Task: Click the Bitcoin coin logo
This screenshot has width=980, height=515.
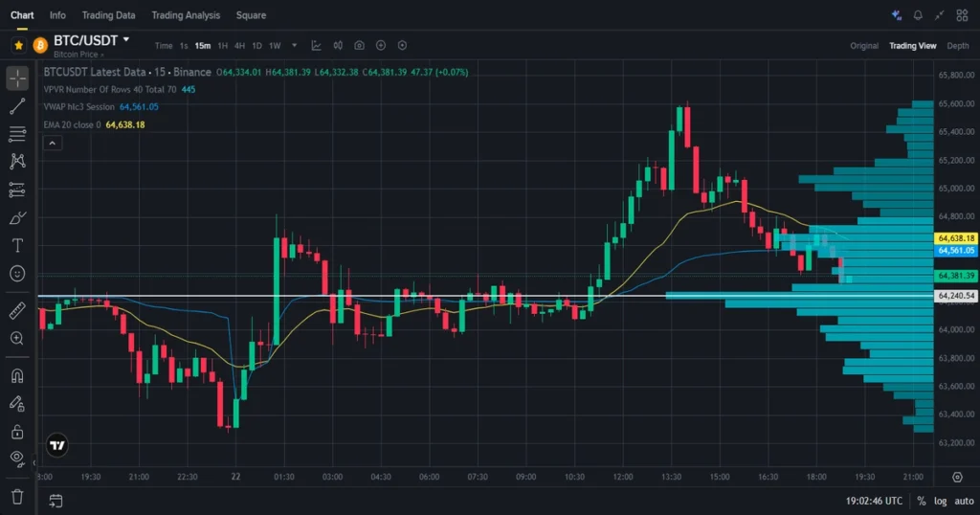Action: pyautogui.click(x=40, y=45)
